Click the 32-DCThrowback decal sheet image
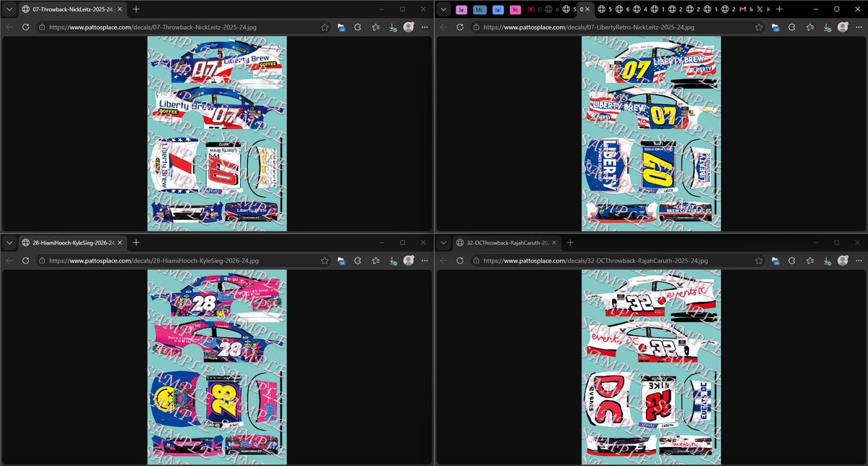Screen dimensions: 868x466 coord(651,367)
